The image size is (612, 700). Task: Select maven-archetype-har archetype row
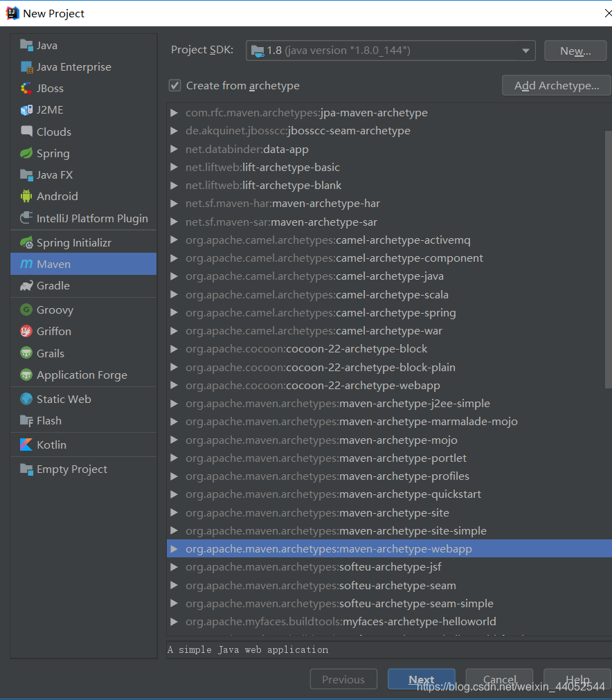coord(389,204)
